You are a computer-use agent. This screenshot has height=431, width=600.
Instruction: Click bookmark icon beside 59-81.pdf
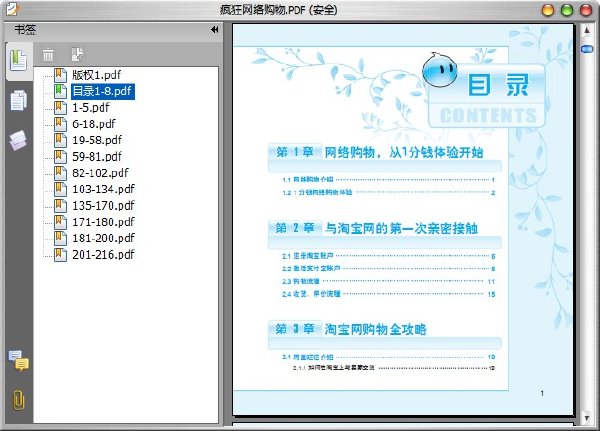60,157
